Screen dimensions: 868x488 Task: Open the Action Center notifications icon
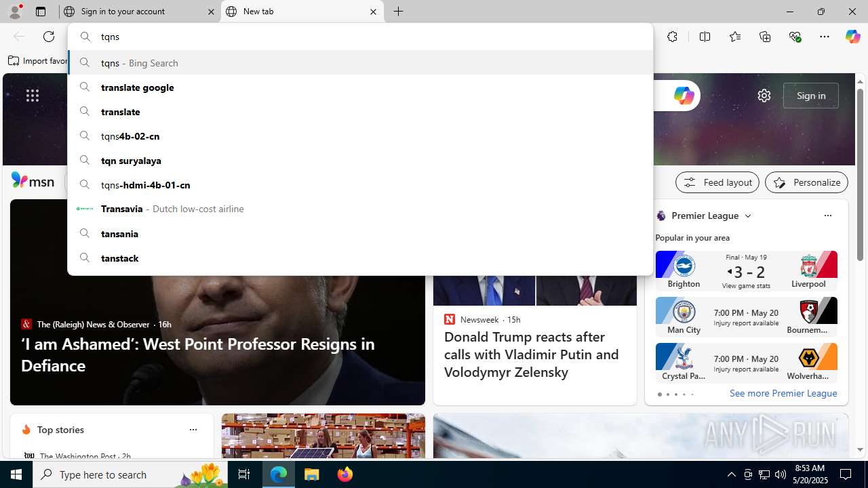coord(846,474)
